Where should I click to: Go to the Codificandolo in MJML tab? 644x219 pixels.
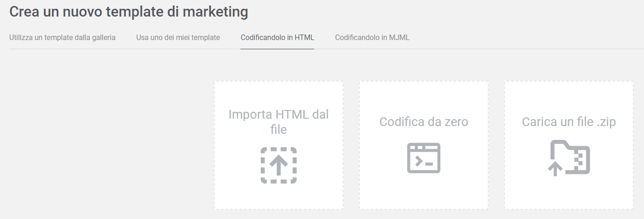pyautogui.click(x=372, y=37)
